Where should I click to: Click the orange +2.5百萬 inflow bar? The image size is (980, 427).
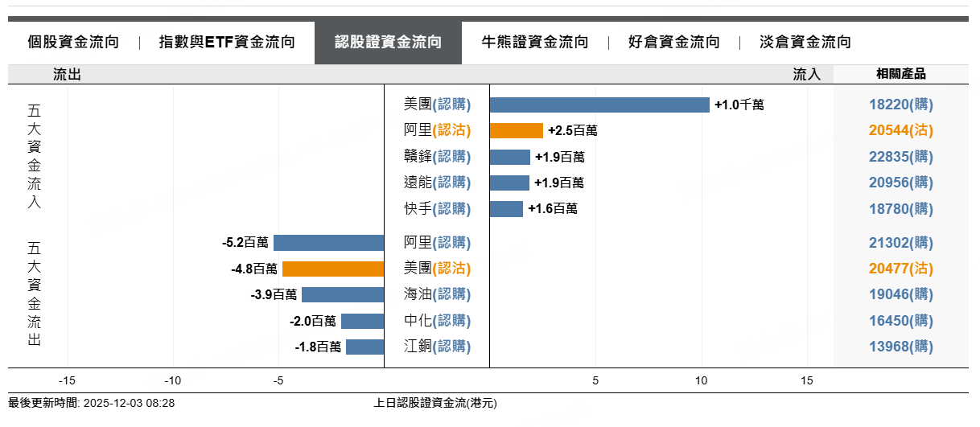click(517, 130)
